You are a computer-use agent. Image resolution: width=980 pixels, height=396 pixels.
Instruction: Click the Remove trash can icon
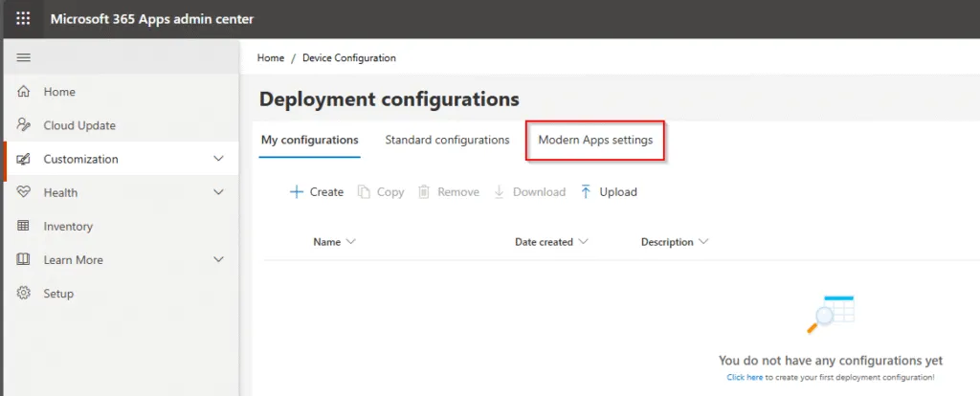point(424,191)
